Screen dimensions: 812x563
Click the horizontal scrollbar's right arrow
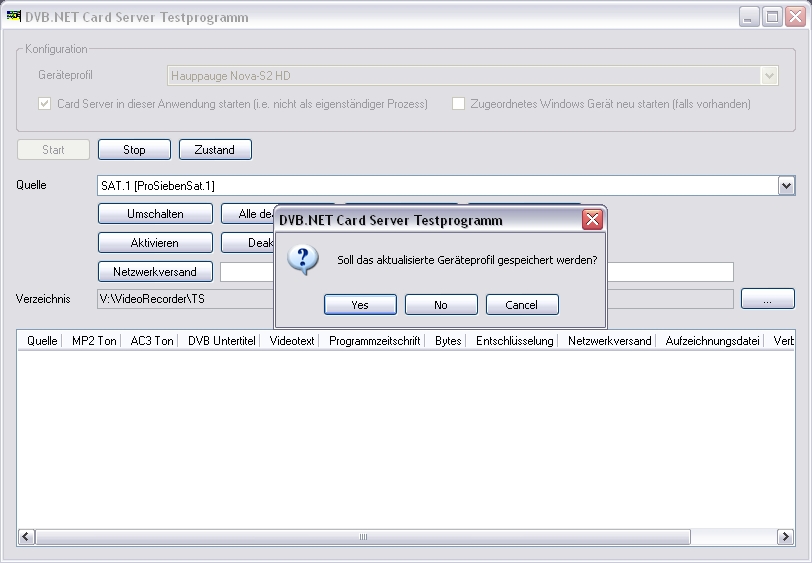point(786,537)
